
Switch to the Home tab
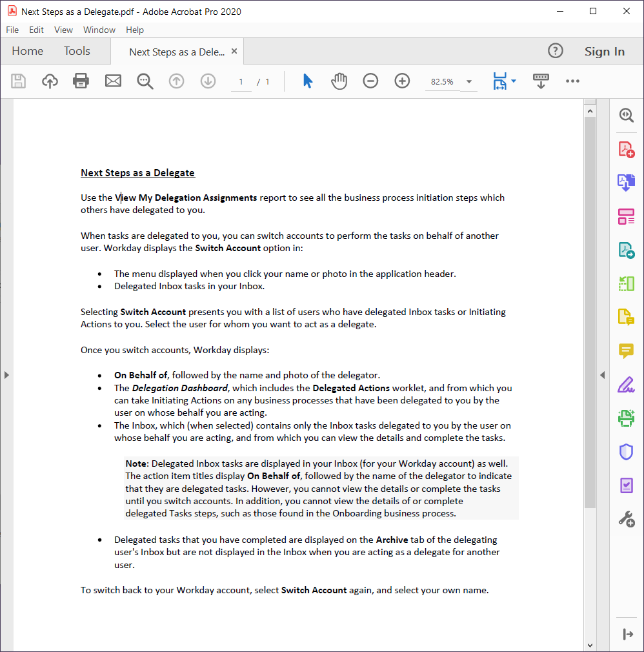point(28,51)
